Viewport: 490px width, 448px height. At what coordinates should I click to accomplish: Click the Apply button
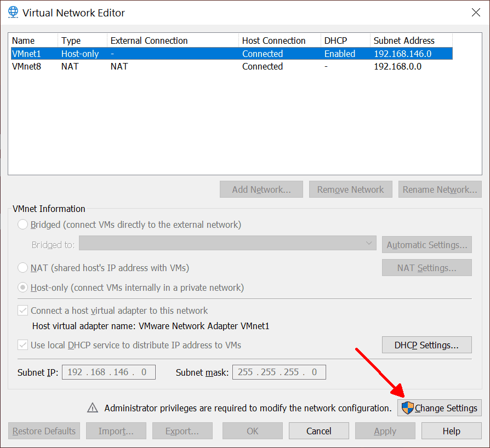[385, 430]
